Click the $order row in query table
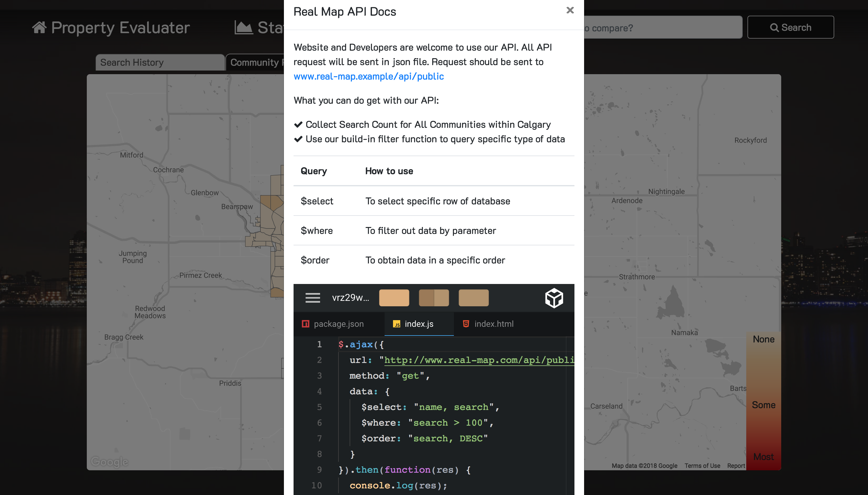868x495 pixels. click(x=434, y=260)
